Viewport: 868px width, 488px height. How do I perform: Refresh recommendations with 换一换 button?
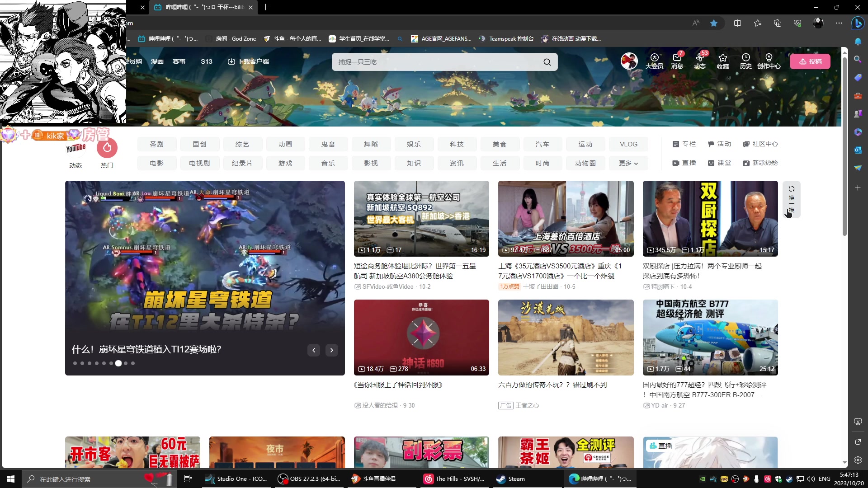(x=791, y=199)
